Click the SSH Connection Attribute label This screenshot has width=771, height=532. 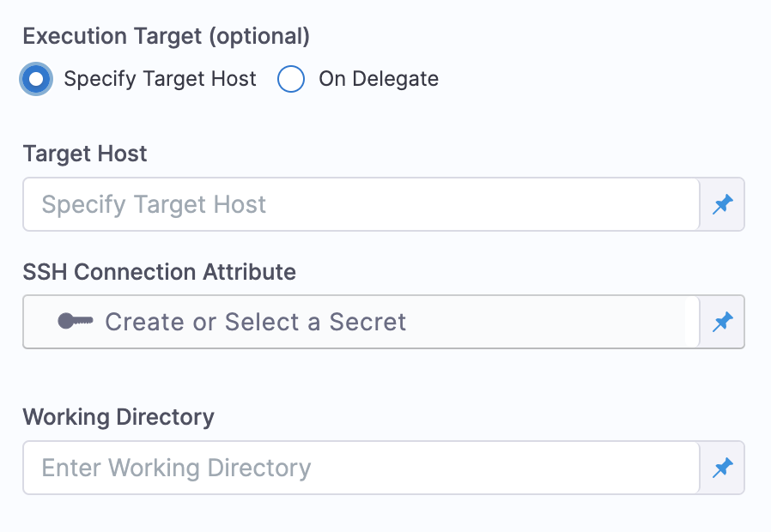(159, 272)
